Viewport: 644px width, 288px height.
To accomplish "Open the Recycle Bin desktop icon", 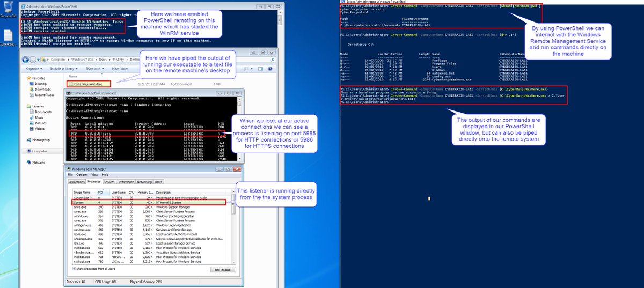I will click(x=8, y=9).
